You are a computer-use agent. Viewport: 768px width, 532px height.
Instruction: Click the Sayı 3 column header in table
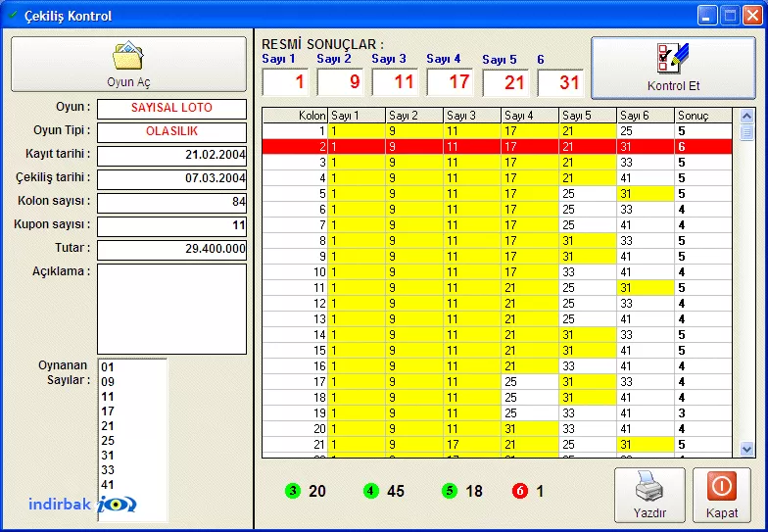click(x=472, y=116)
